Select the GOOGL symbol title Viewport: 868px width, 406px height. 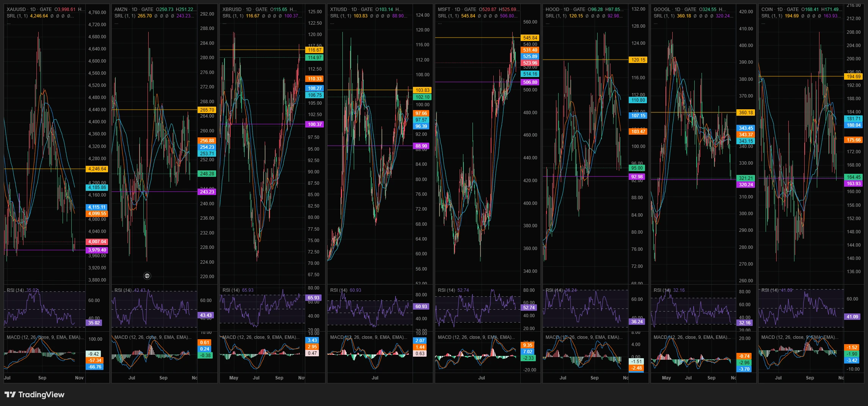676,9
